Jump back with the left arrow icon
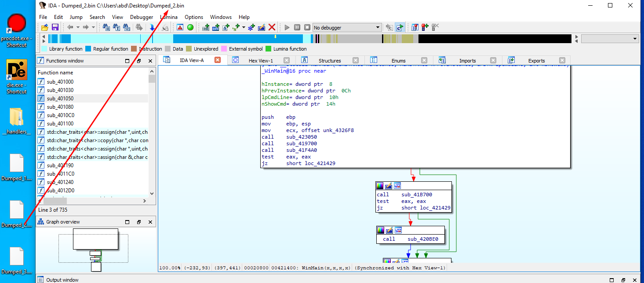 coord(70,27)
